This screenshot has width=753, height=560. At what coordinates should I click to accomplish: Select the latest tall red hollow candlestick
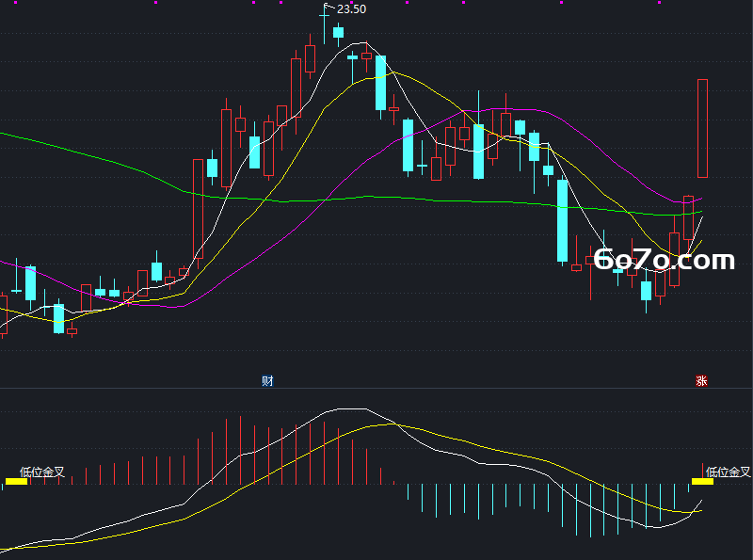702,128
